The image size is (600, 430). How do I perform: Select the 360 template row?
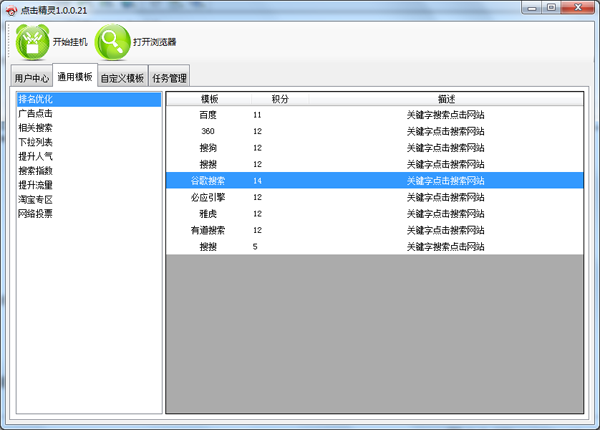coord(375,131)
